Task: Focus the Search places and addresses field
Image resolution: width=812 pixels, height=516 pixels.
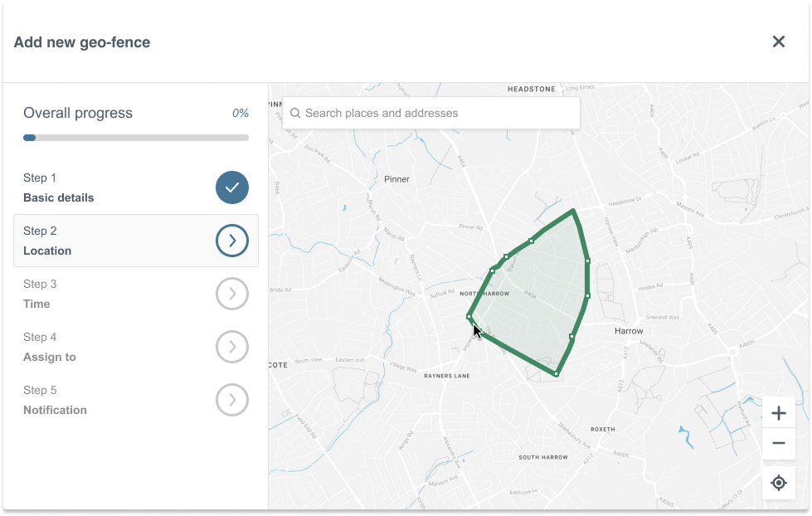Action: click(430, 113)
